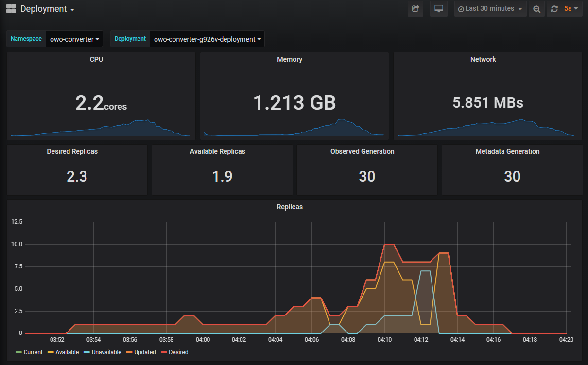Screen dimensions: 588x365
Task: Click the 2.3 desired replicas value
Action: pyautogui.click(x=77, y=176)
